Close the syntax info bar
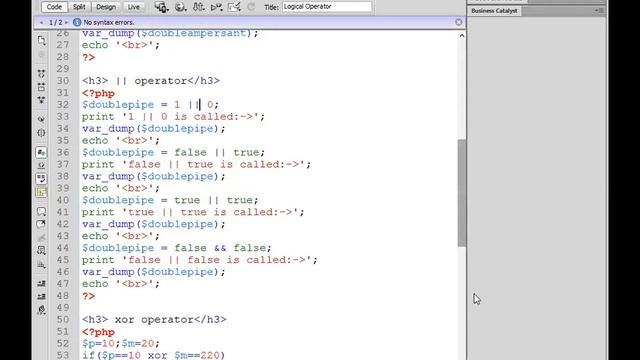The height and width of the screenshot is (360, 640). click(x=459, y=22)
